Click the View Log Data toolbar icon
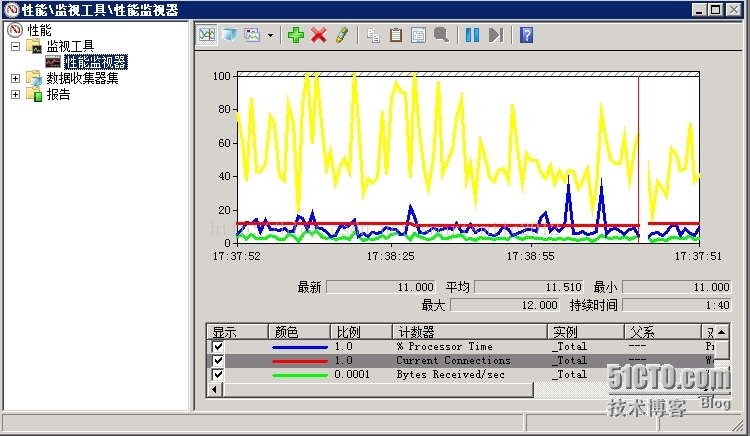The width and height of the screenshot is (750, 436). [230, 35]
